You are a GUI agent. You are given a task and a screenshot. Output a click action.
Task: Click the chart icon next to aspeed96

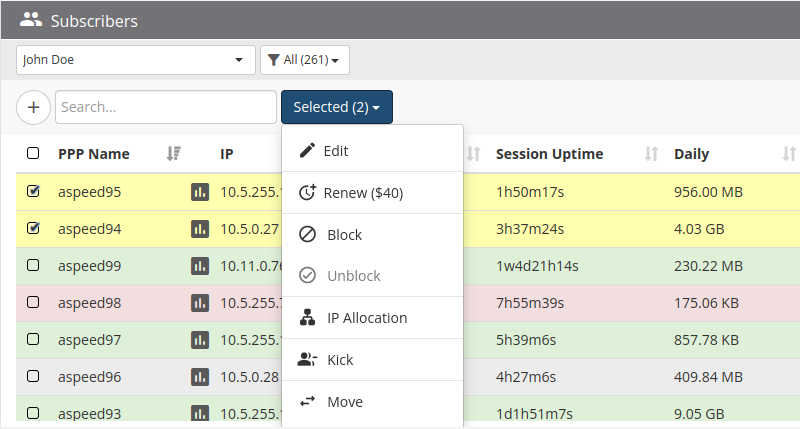click(199, 377)
